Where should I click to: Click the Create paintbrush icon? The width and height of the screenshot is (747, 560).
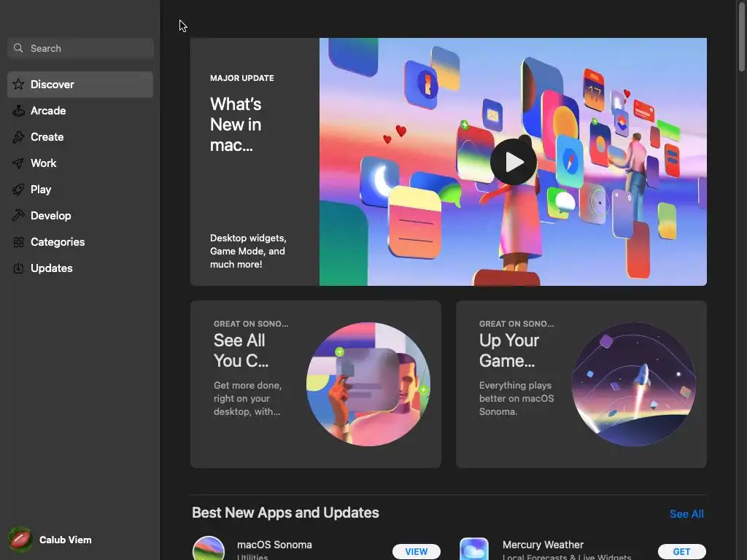[x=18, y=136]
